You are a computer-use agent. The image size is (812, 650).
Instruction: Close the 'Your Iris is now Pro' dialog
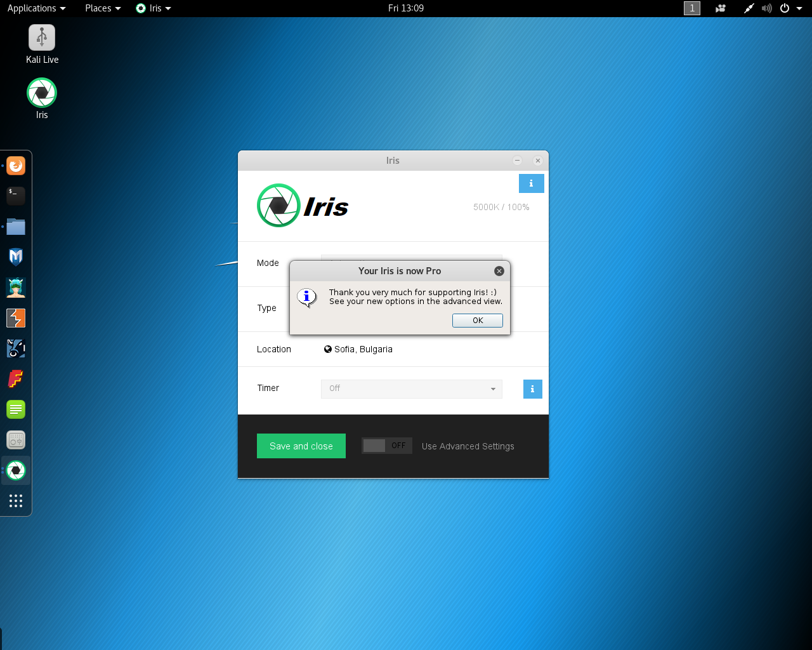pyautogui.click(x=499, y=271)
